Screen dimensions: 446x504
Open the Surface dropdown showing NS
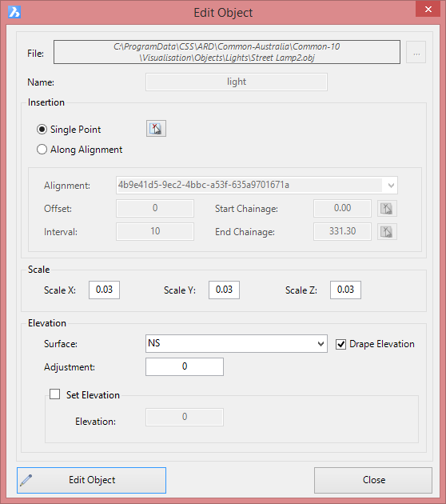(237, 344)
